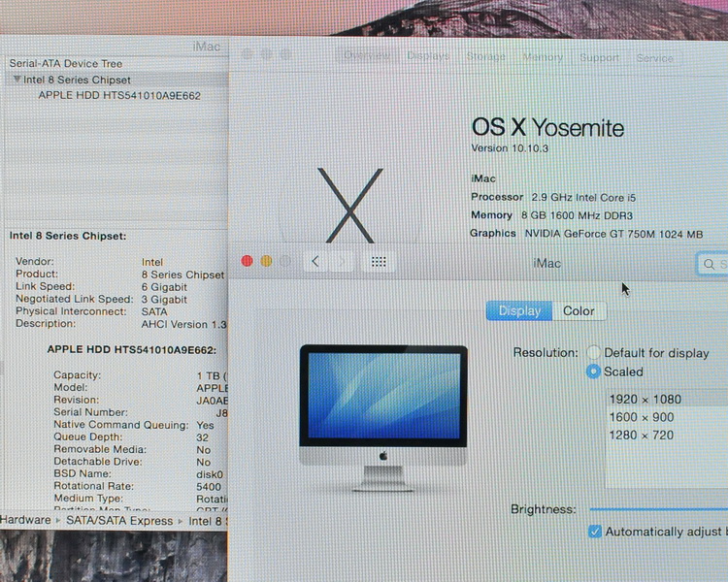Click Hardware in the path bar
The height and width of the screenshot is (582, 728).
point(25,520)
